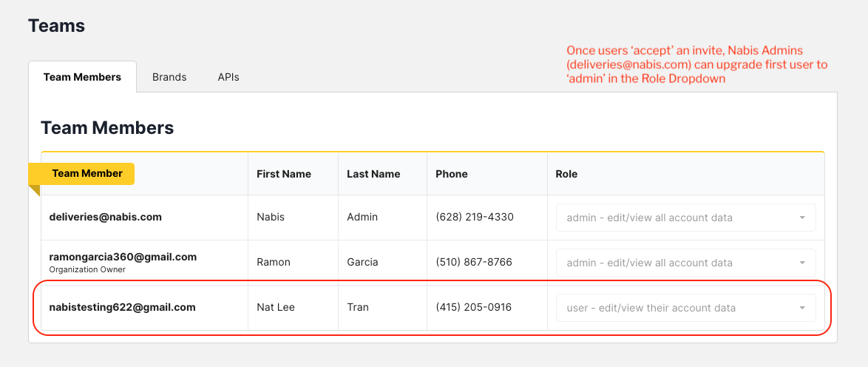Click the yellow Team Member column label

(87, 173)
